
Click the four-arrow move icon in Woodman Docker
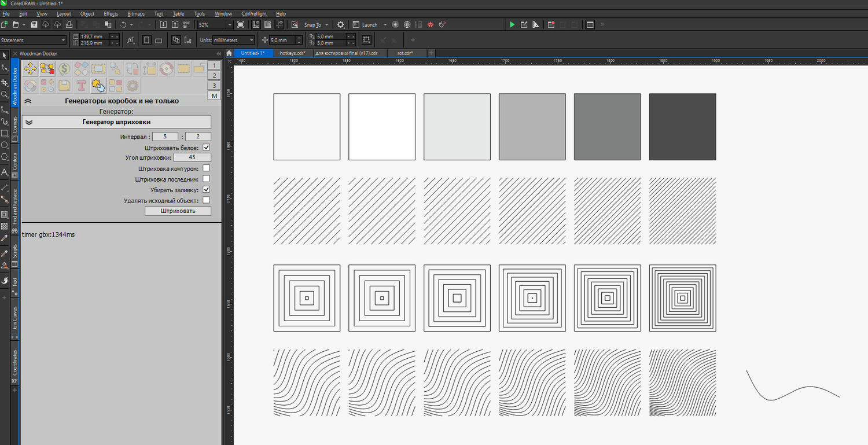click(31, 69)
